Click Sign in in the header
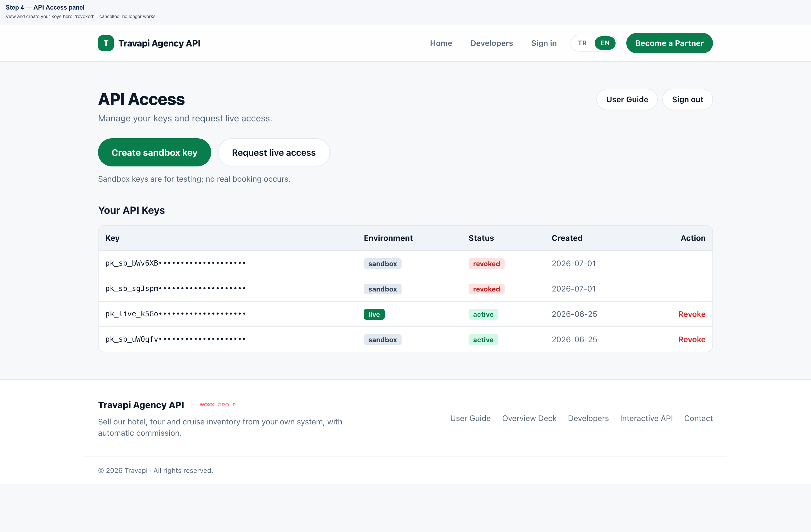The height and width of the screenshot is (532, 811). [x=543, y=43]
